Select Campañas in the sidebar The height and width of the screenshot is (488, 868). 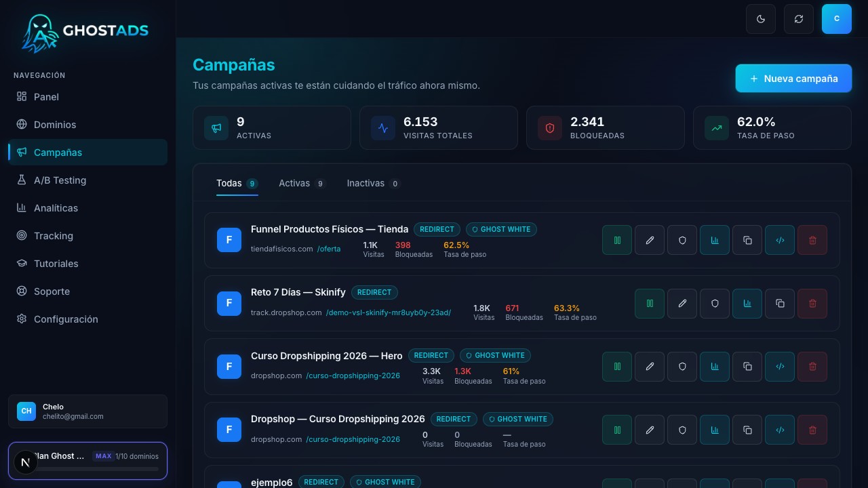click(x=87, y=152)
